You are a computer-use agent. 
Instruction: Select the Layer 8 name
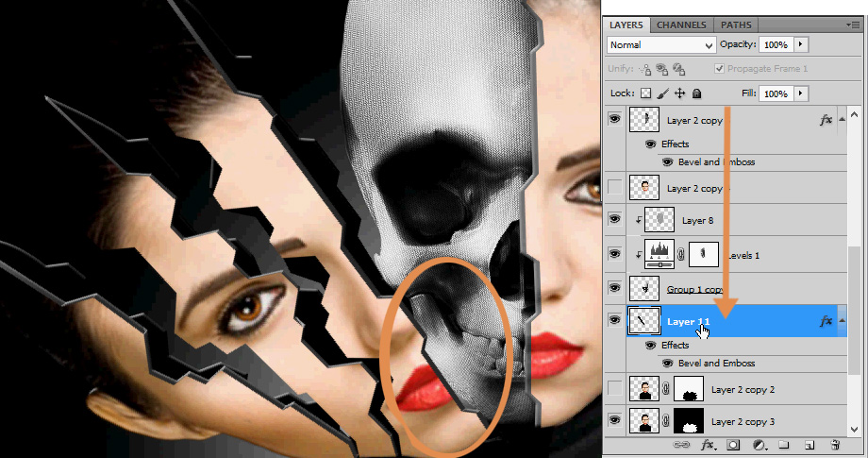[697, 220]
